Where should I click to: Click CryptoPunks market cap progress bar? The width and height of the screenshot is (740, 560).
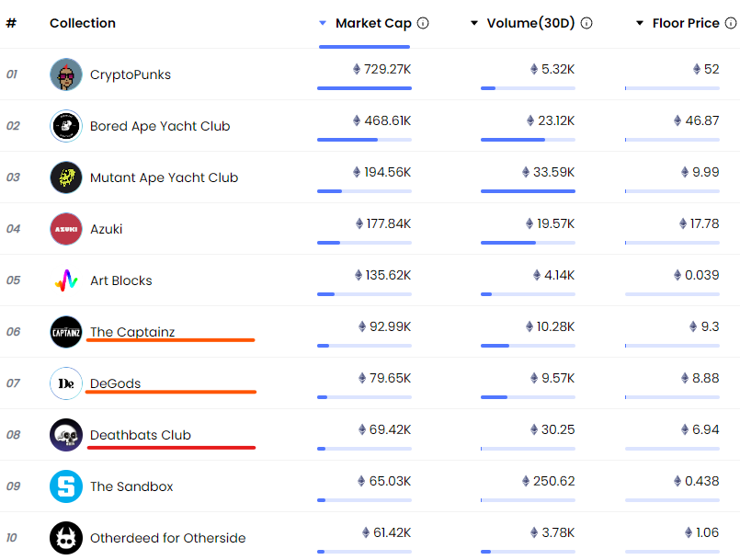pyautogui.click(x=364, y=88)
